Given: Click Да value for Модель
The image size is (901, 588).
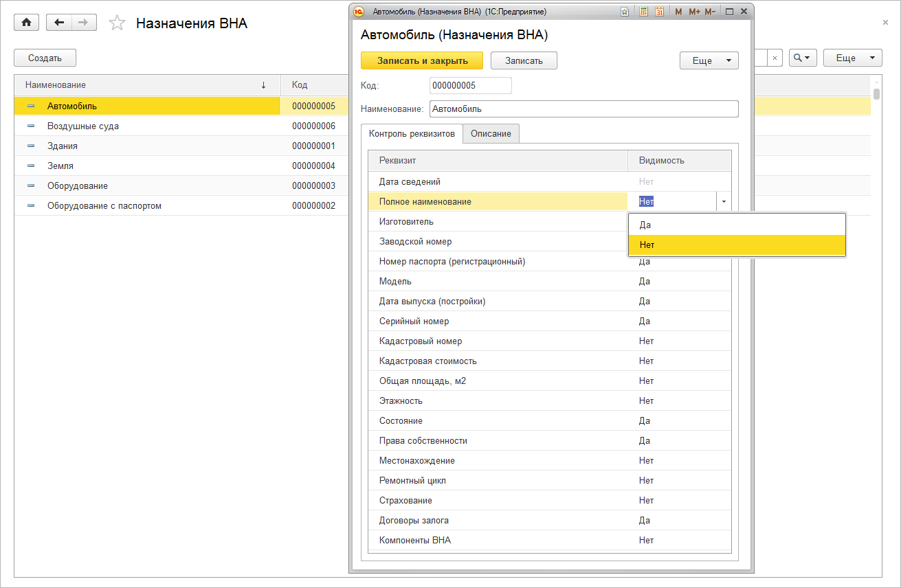Looking at the screenshot, I should 645,282.
